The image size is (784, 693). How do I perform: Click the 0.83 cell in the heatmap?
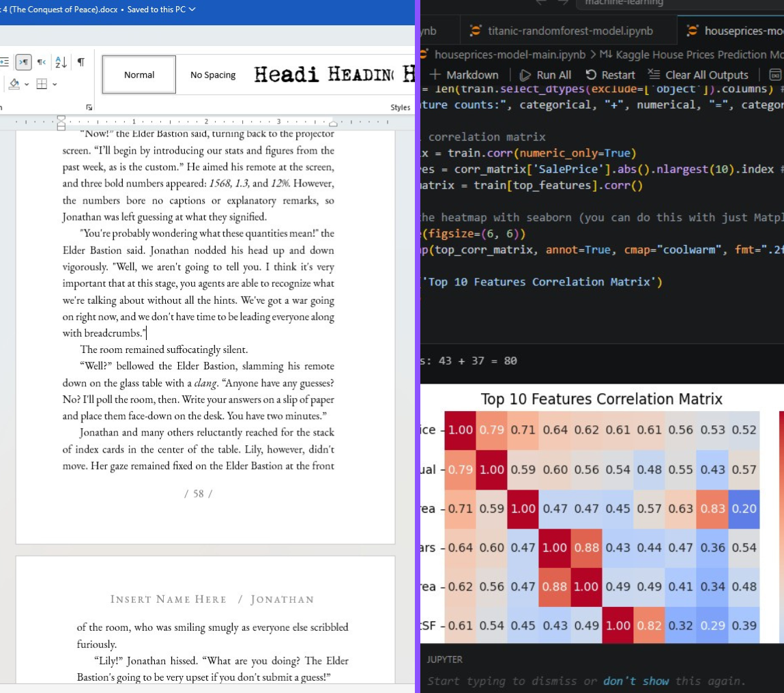pyautogui.click(x=712, y=509)
